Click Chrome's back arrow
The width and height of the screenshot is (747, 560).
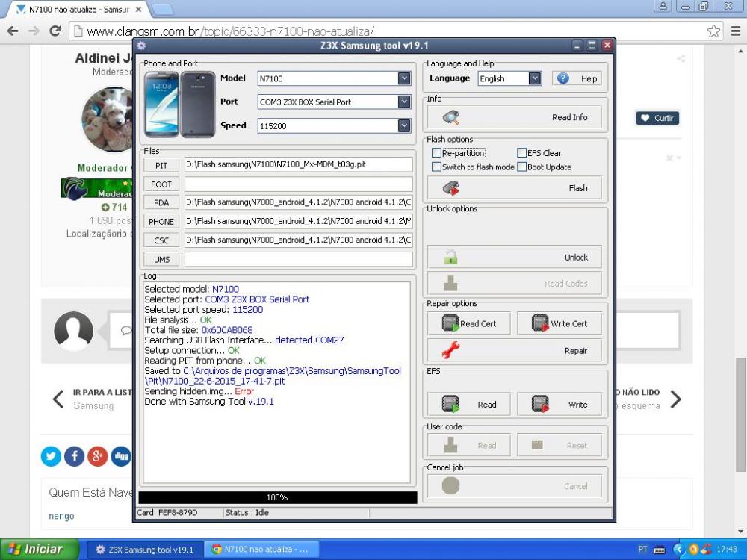click(13, 31)
